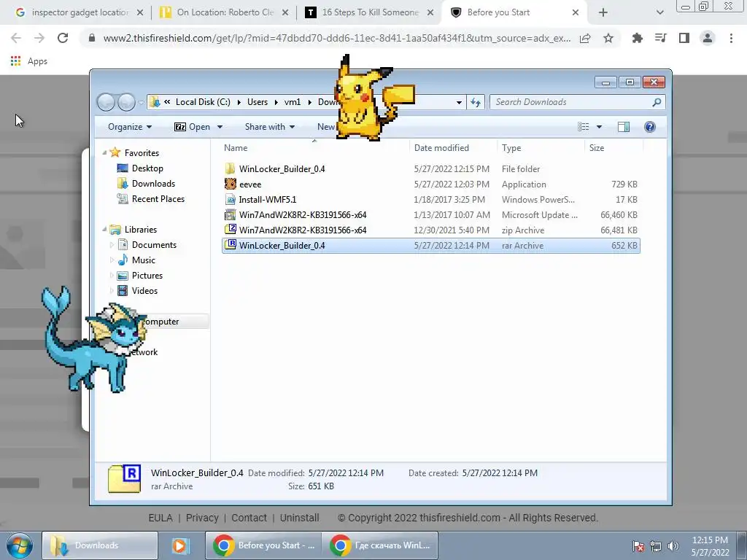This screenshot has height=560, width=747.
Task: Click the Windows Start orb
Action: pyautogui.click(x=20, y=545)
